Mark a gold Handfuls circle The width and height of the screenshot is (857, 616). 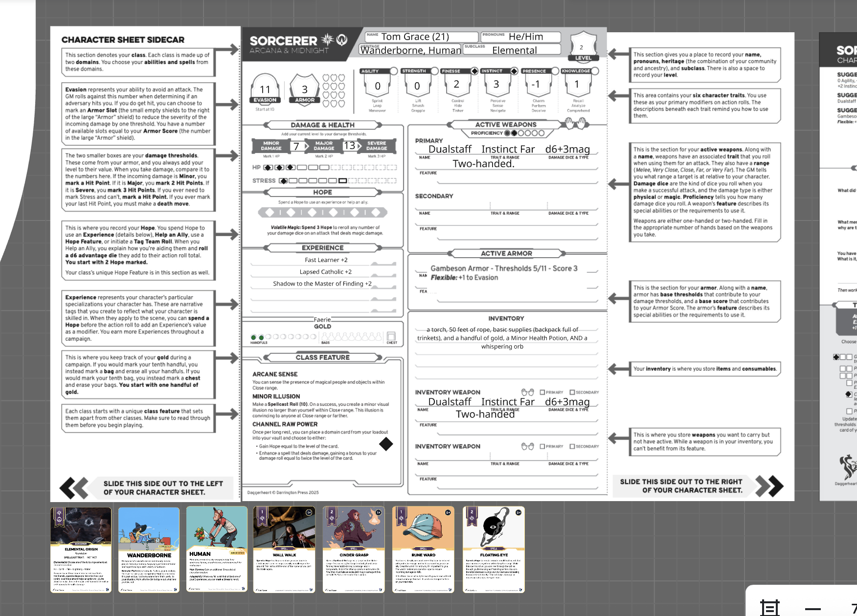click(269, 337)
